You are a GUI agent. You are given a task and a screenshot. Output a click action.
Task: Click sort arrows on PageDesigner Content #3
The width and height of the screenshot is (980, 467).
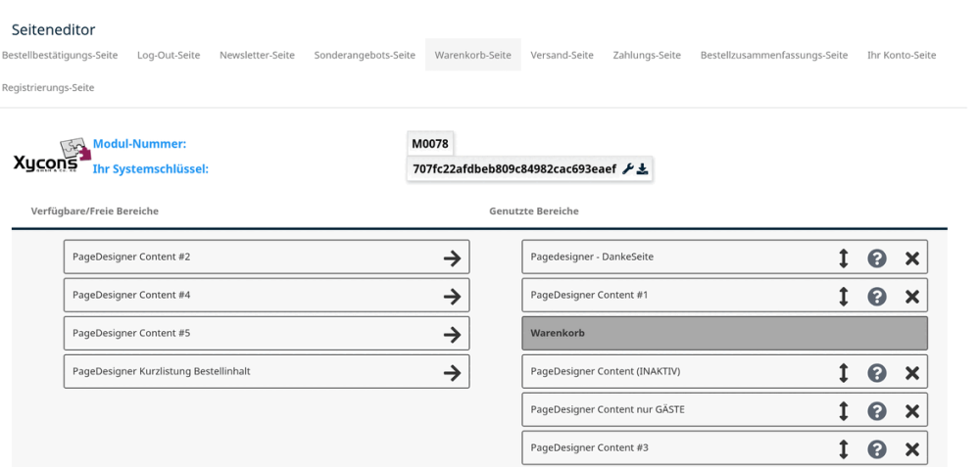pyautogui.click(x=843, y=449)
